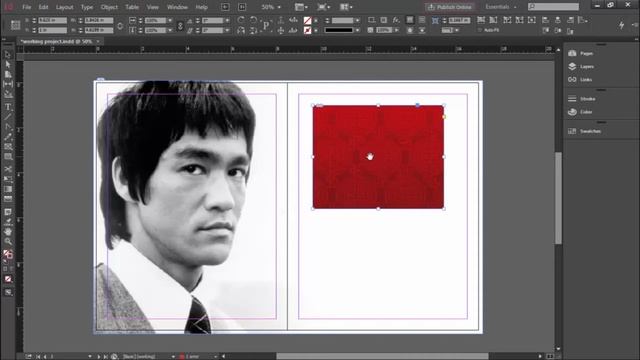Open the View menu
640x360 pixels.
[x=153, y=7]
